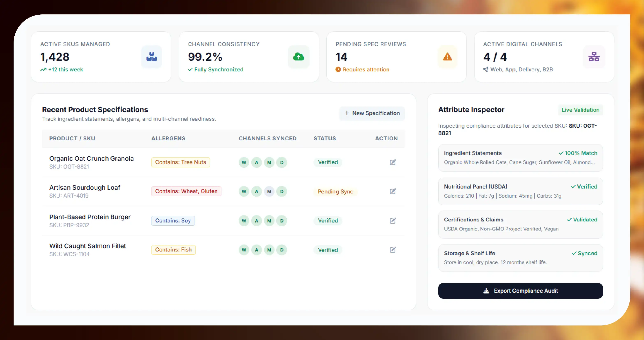Click SKU: PBP-9932 text
644x340 pixels.
click(x=69, y=225)
